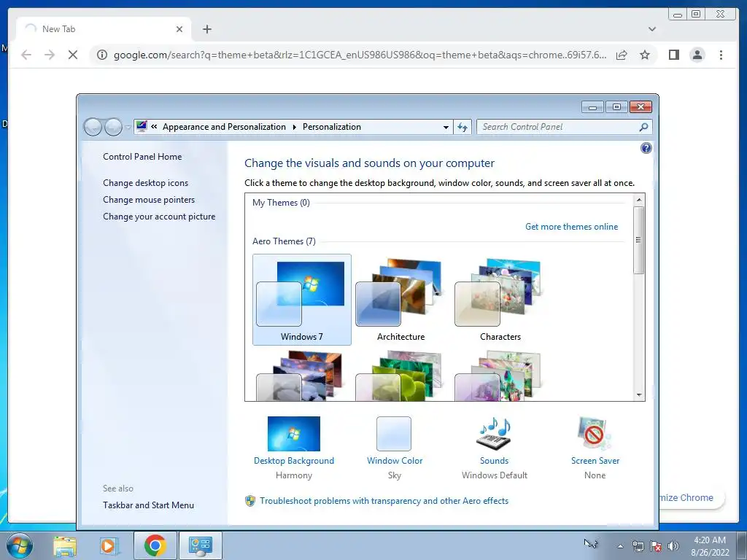Image resolution: width=747 pixels, height=560 pixels.
Task: Select the Landscapes theme thumbnail in the third row
Action: 300,376
